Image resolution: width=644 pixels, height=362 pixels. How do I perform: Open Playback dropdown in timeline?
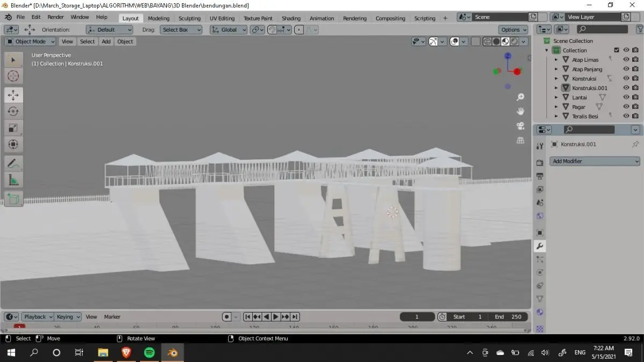(38, 317)
